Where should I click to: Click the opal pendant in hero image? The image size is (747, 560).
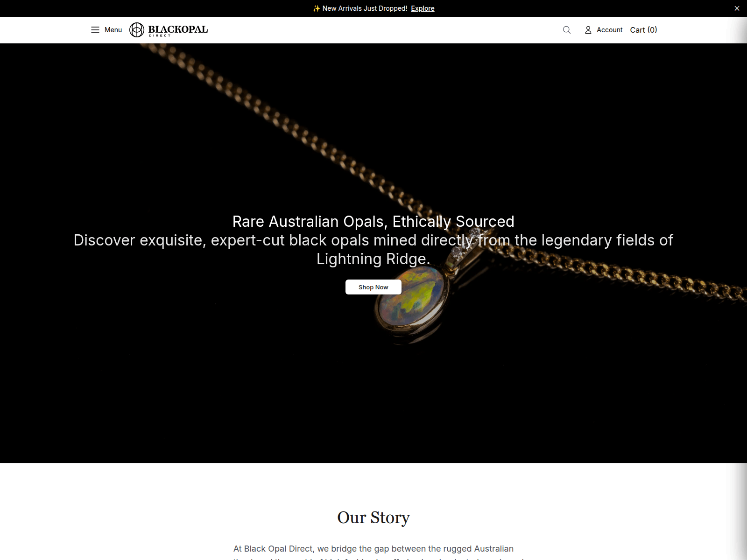click(x=412, y=299)
